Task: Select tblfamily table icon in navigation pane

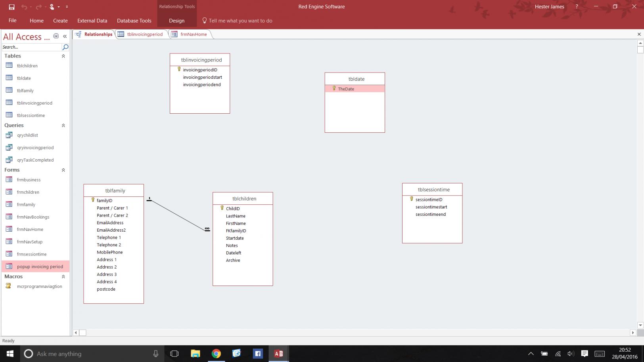Action: pyautogui.click(x=9, y=90)
